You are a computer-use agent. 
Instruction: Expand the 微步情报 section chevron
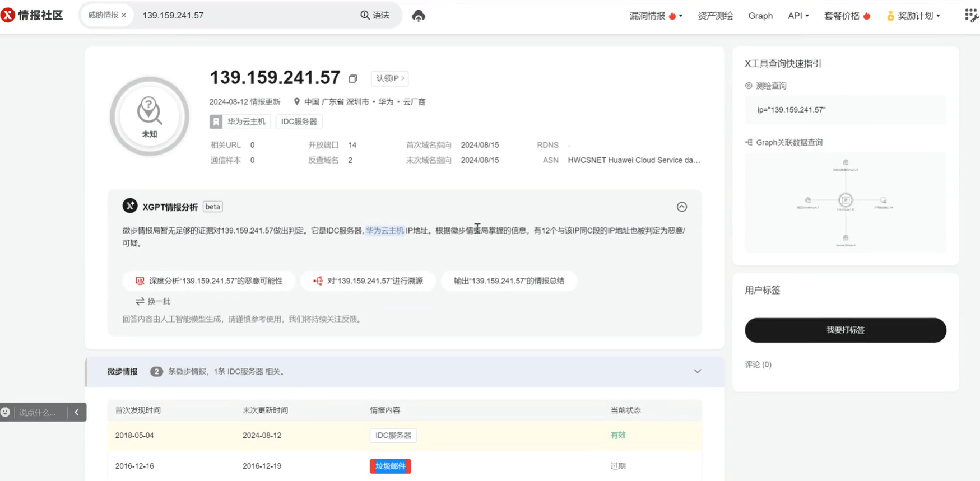point(698,371)
